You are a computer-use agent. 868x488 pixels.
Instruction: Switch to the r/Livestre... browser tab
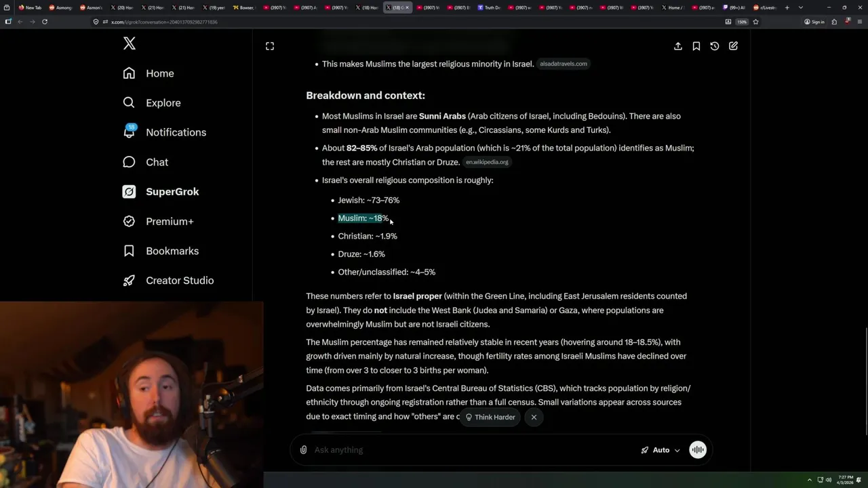coord(764,7)
